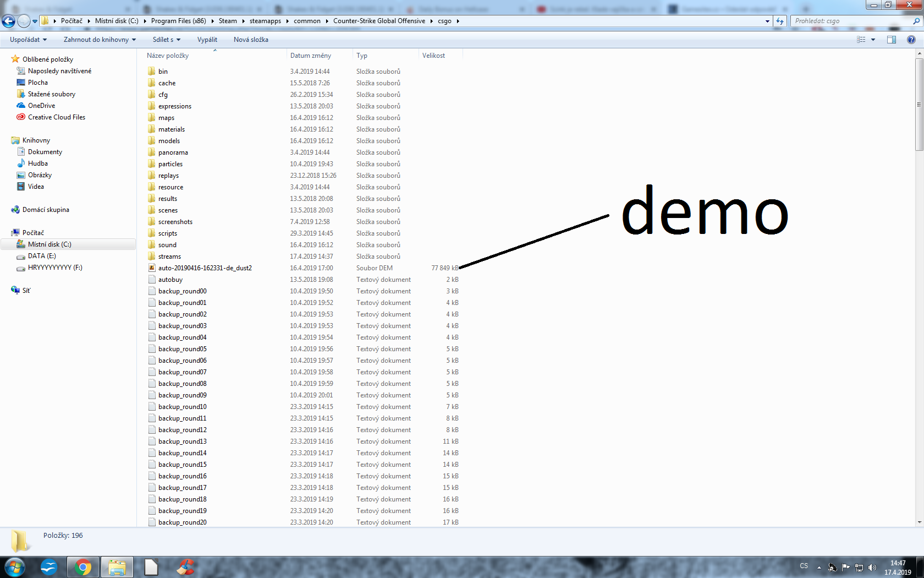Click Vypálit in the toolbar

[207, 40]
